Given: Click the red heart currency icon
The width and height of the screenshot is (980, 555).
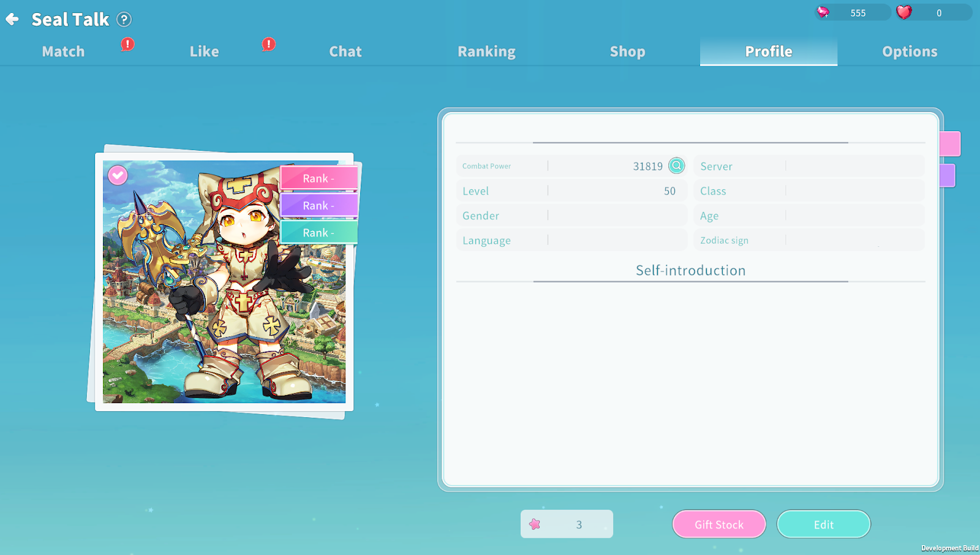Looking at the screenshot, I should click(x=904, y=12).
